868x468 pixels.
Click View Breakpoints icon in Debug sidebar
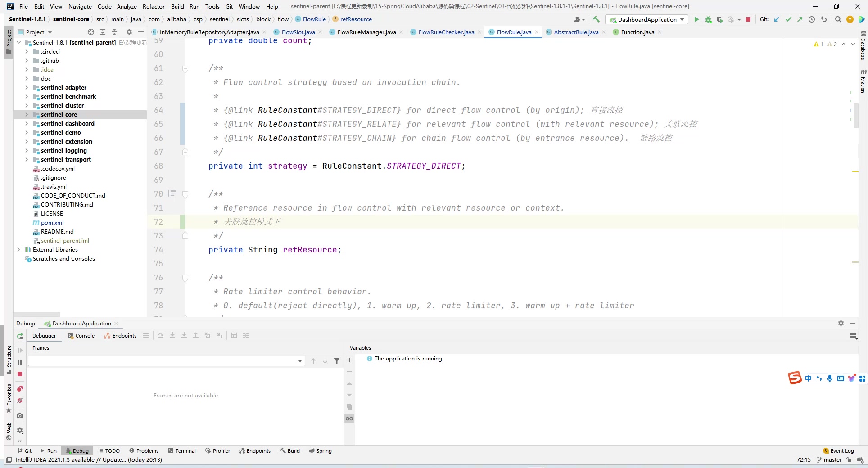pyautogui.click(x=20, y=389)
